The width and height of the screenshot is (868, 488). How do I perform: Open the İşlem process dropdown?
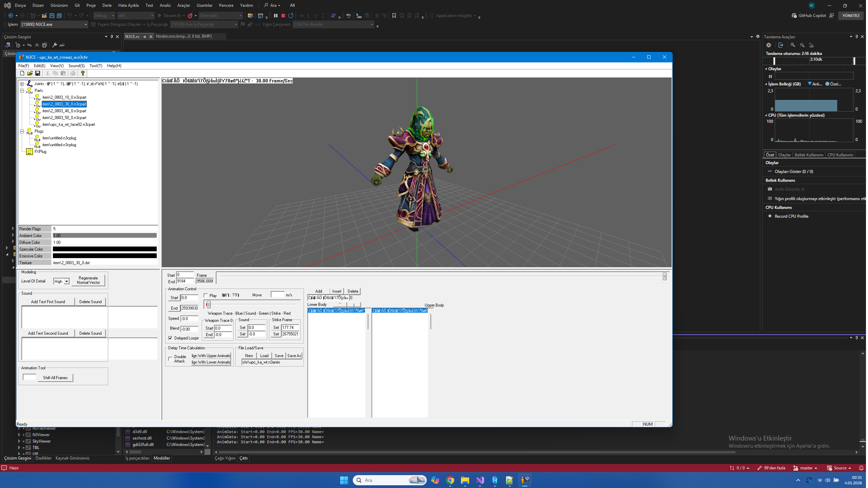coord(54,24)
